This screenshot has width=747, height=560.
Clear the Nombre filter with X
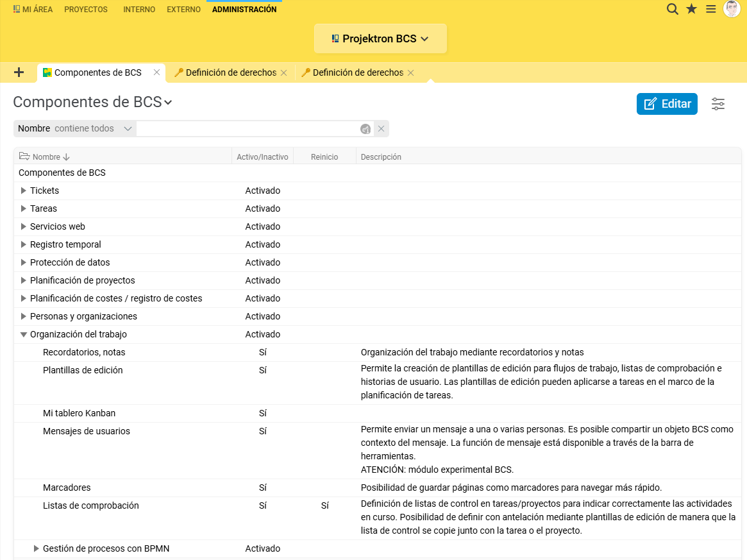[381, 129]
